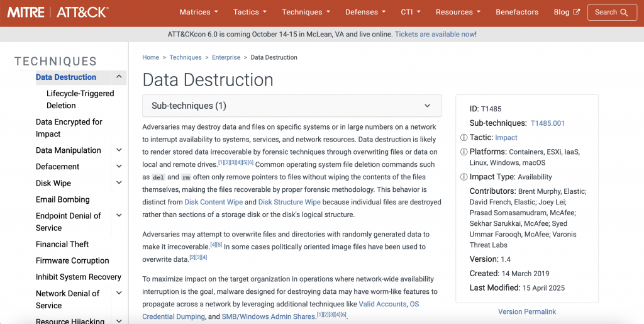Go to Enterprise breadcrumb

coord(226,57)
